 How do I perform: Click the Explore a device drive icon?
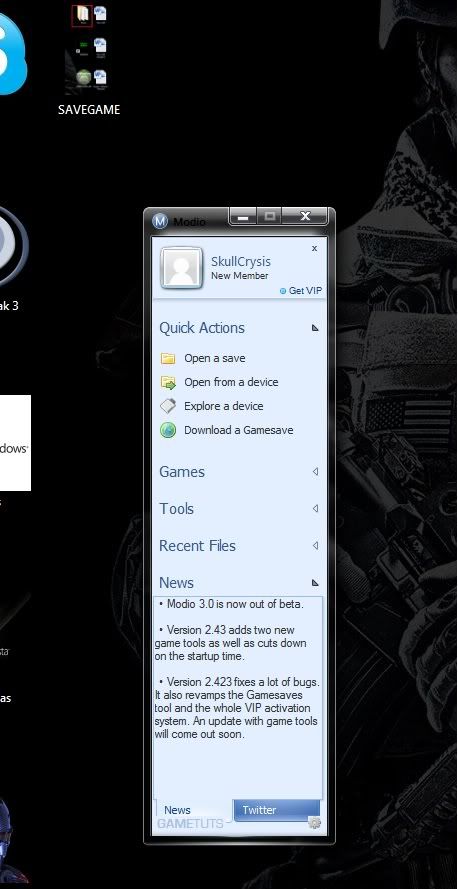(168, 406)
